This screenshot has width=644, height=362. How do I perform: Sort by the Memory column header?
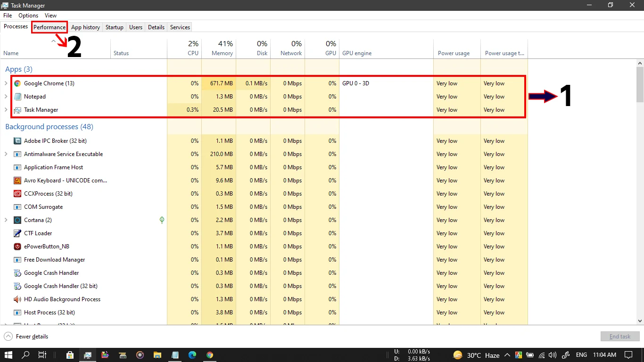pyautogui.click(x=219, y=49)
